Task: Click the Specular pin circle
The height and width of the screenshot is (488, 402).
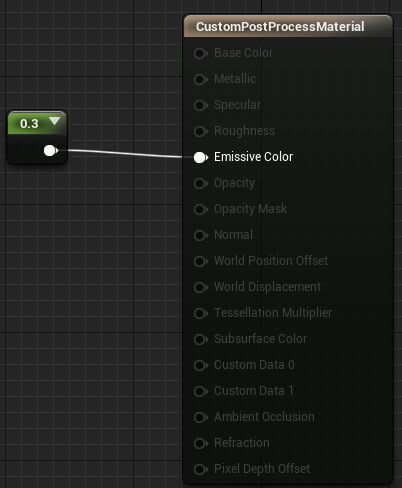Action: (200, 105)
